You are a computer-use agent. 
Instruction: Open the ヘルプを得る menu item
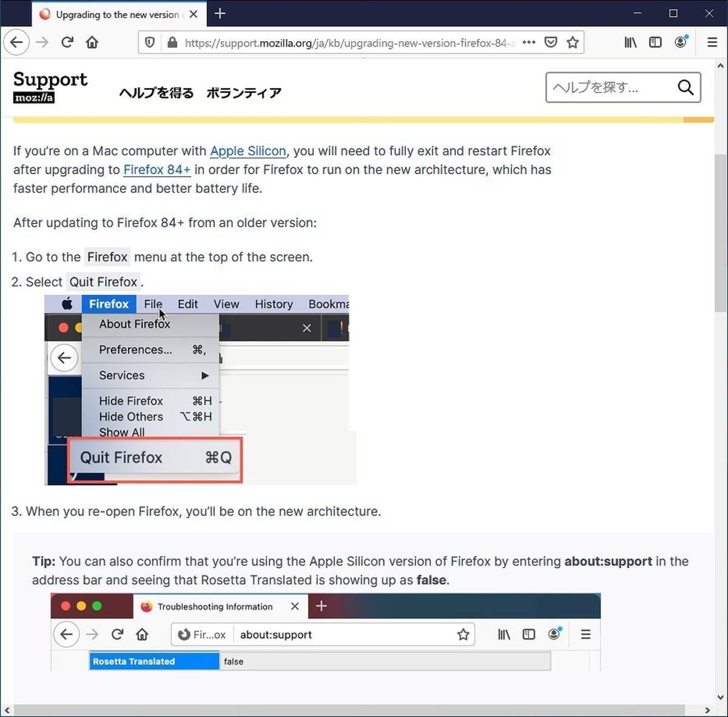(x=157, y=93)
